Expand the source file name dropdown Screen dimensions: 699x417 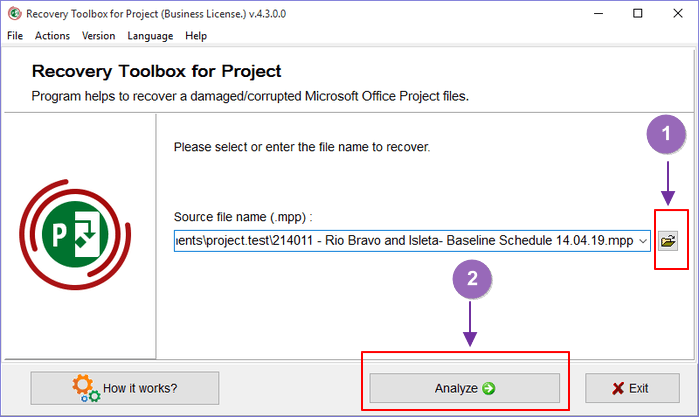coord(643,241)
